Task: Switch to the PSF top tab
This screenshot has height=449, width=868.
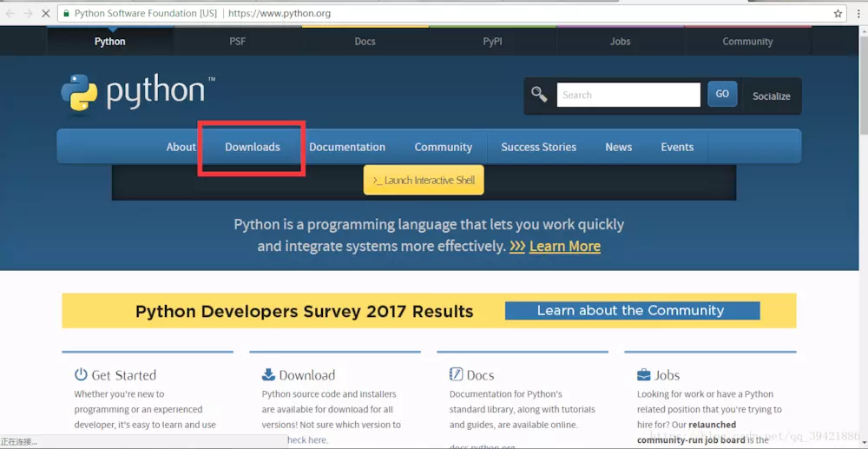Action: 238,41
